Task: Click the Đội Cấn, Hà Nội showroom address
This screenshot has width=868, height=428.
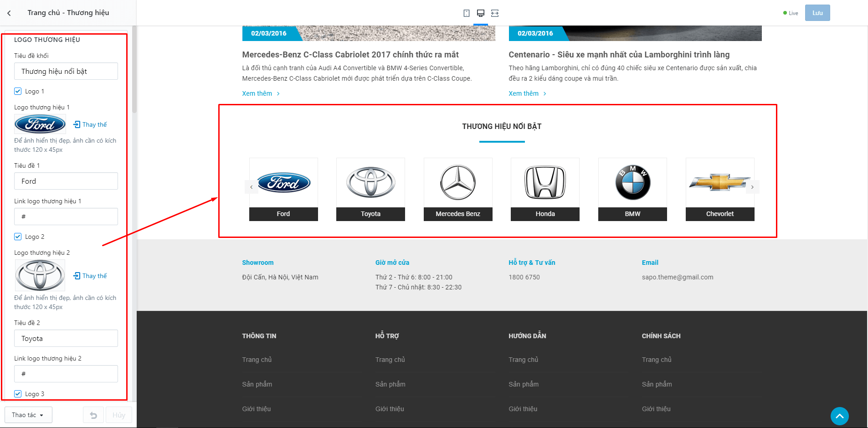Action: (x=280, y=277)
